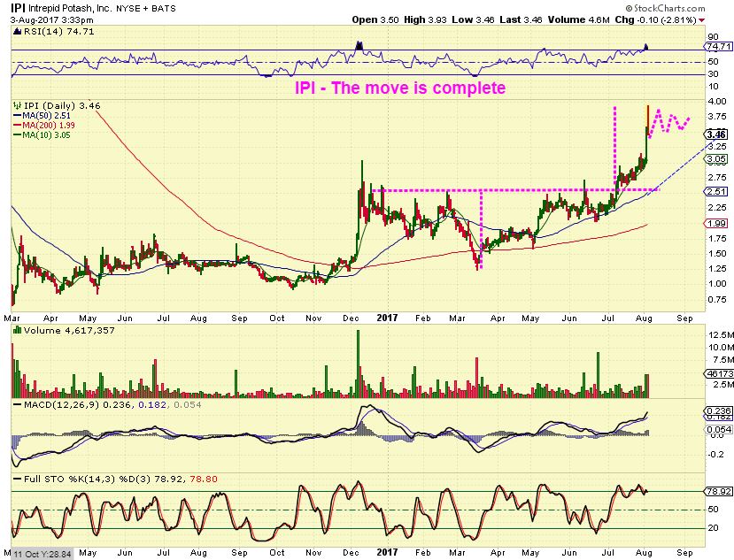Image resolution: width=734 pixels, height=560 pixels.
Task: Click the Volume 4,617,357 panel label
Action: coord(69,330)
